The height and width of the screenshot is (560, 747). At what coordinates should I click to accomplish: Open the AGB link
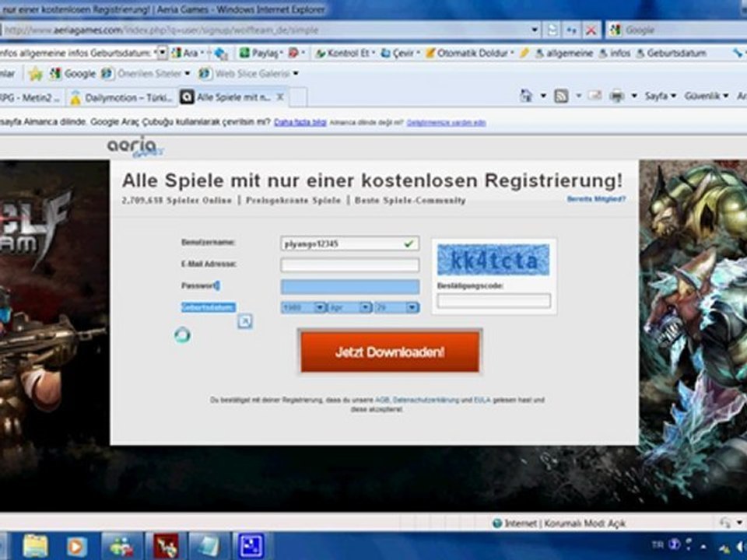[382, 400]
